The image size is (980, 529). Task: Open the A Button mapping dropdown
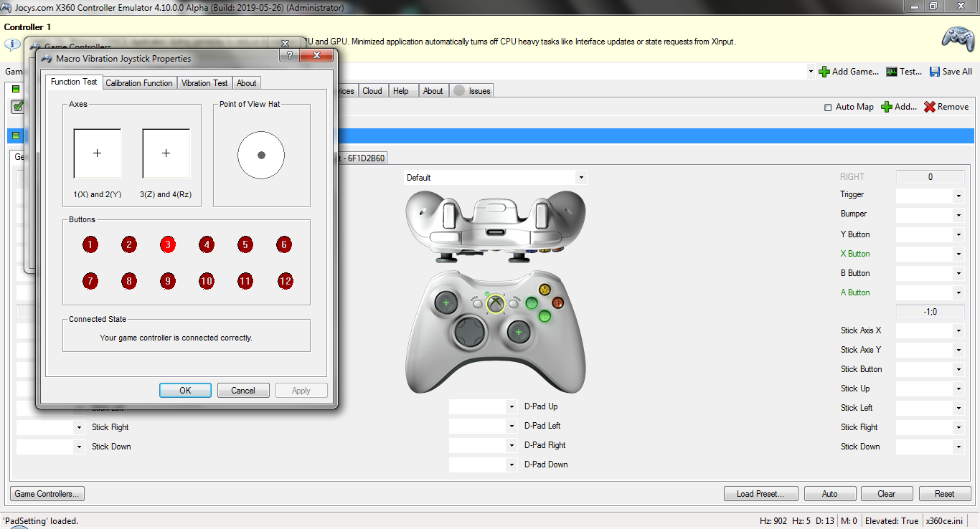tap(958, 292)
